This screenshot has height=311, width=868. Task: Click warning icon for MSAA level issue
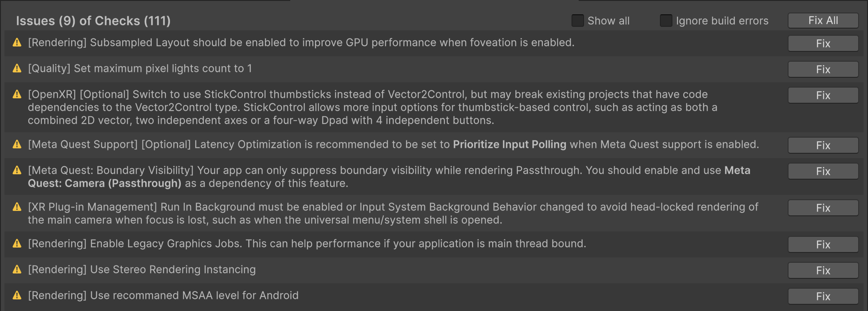click(x=17, y=296)
